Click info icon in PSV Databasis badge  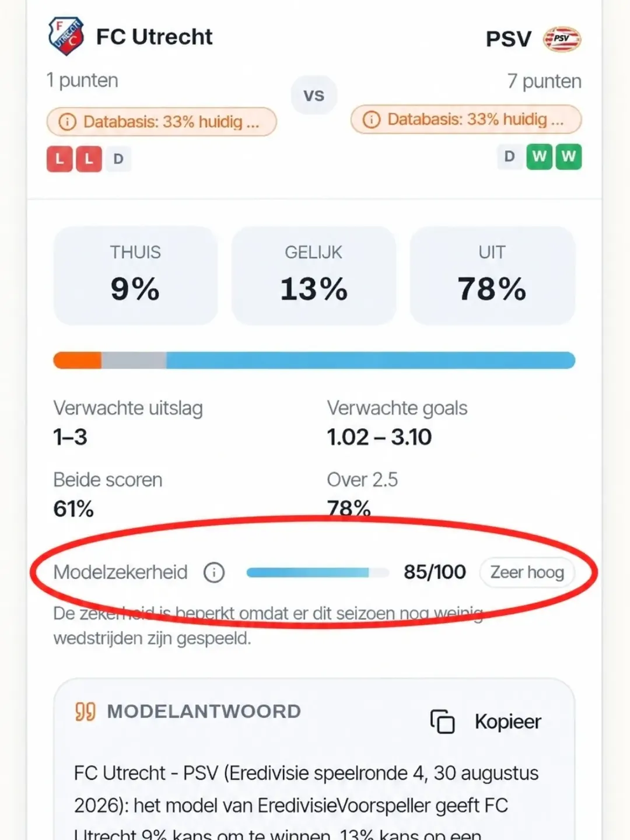[372, 120]
